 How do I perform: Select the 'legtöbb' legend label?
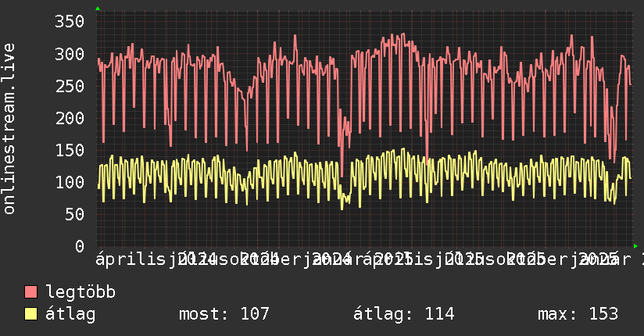80,291
